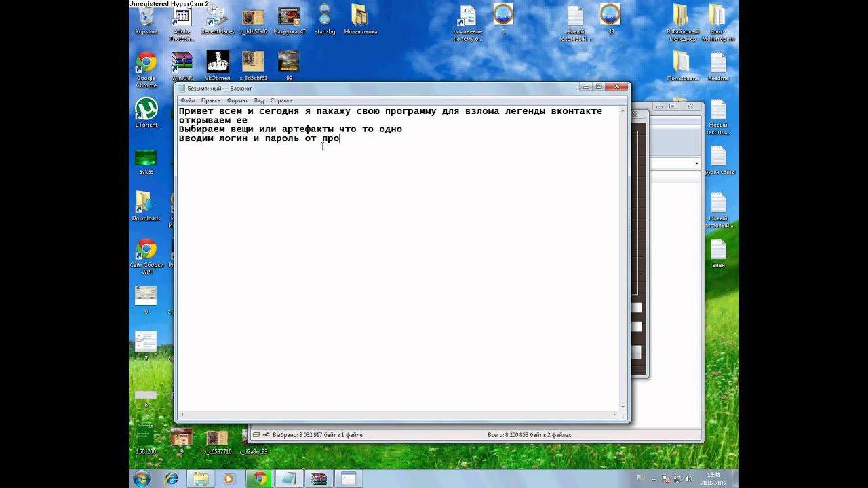Launch µTorrent from the desktop

pos(146,113)
